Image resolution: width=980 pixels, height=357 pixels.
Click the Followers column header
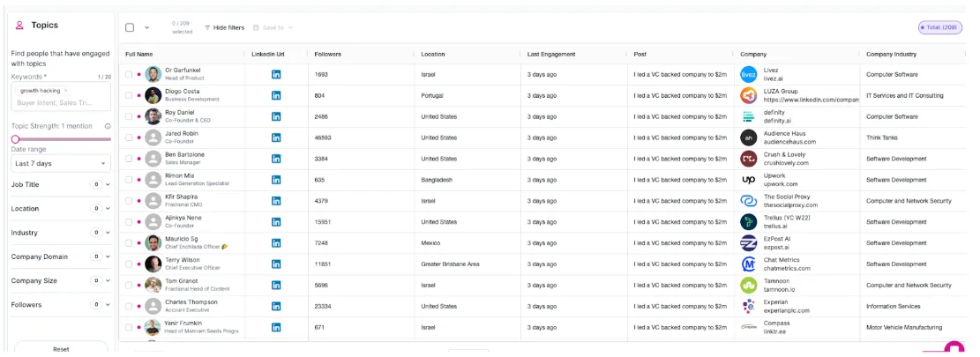tap(328, 55)
